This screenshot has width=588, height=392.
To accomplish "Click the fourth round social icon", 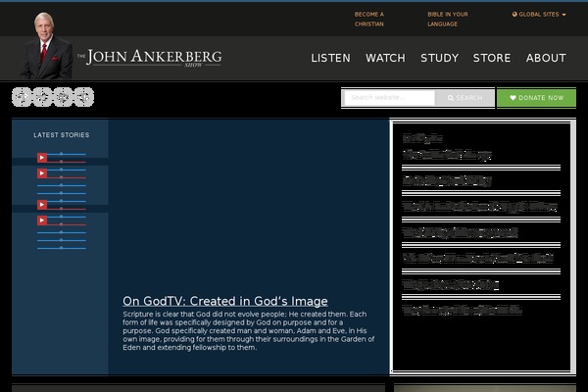I will click(x=83, y=97).
